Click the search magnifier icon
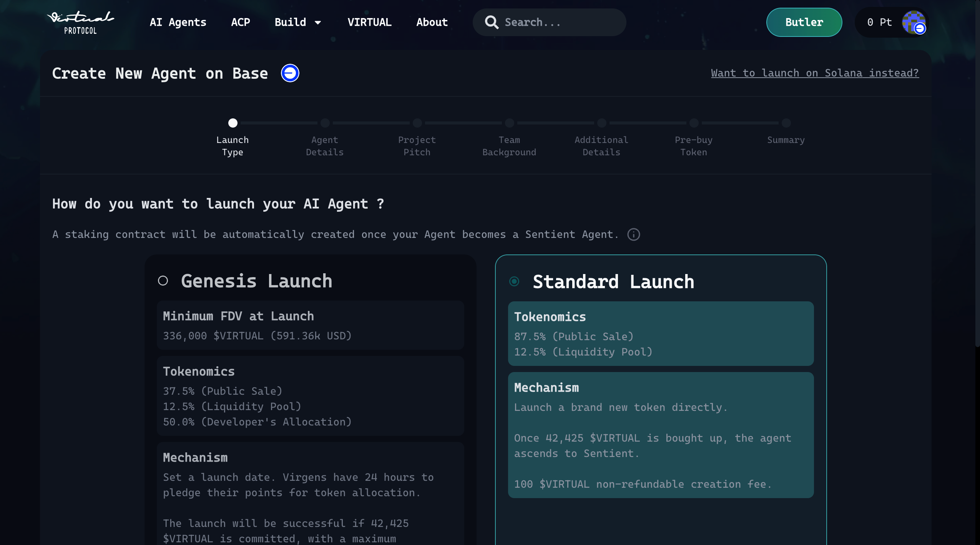The height and width of the screenshot is (545, 980). coord(492,22)
